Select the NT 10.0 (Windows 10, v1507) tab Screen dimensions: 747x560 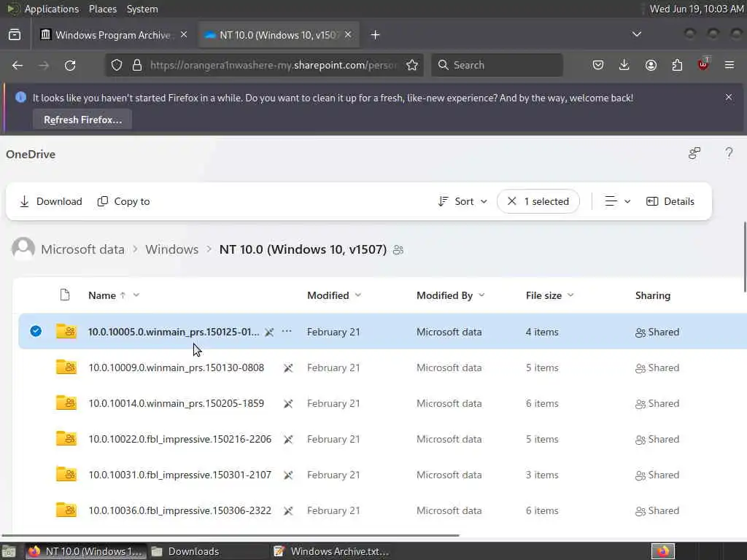coord(279,35)
